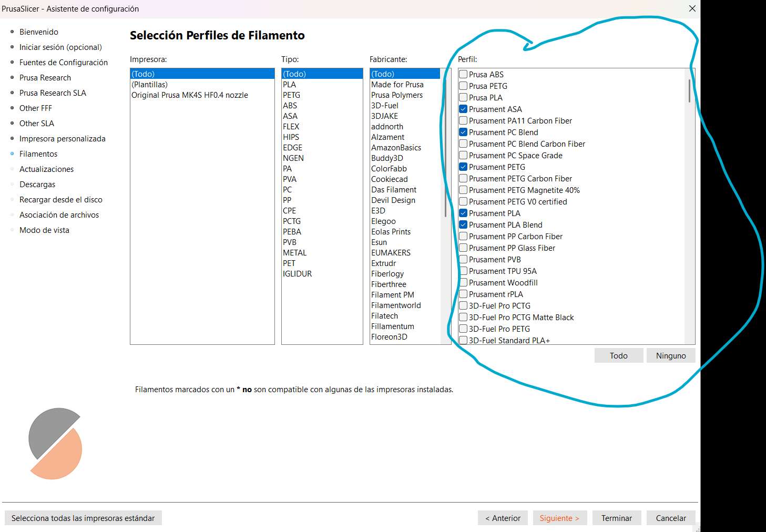Uncheck the Prusament ASA profile

[463, 109]
